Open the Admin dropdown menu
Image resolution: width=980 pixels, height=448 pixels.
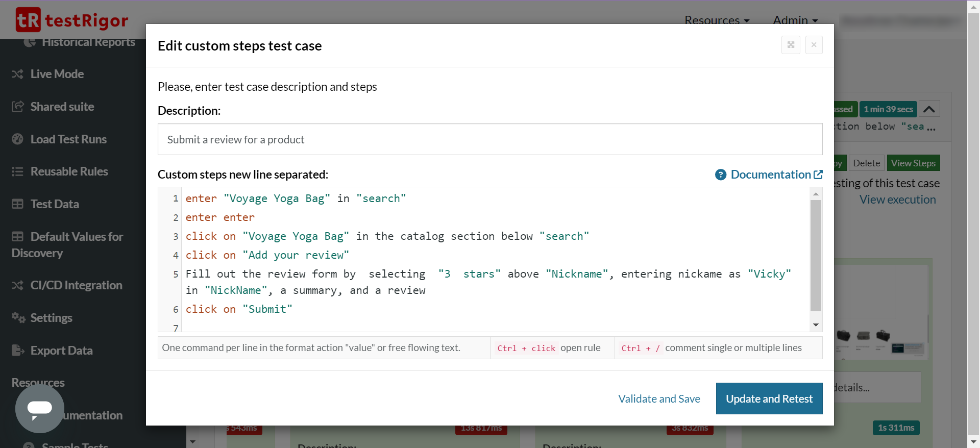(x=795, y=20)
